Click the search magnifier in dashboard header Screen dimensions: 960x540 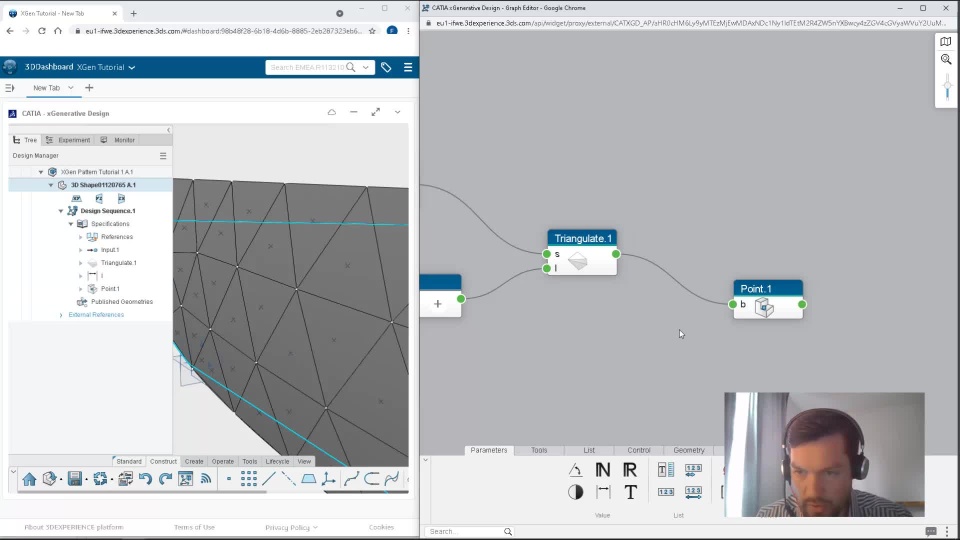click(x=350, y=67)
